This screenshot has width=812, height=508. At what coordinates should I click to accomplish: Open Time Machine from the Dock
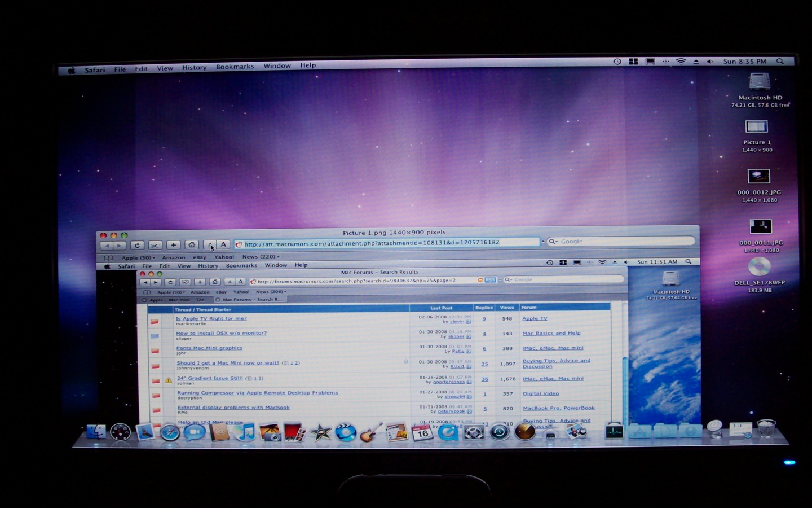tap(499, 433)
